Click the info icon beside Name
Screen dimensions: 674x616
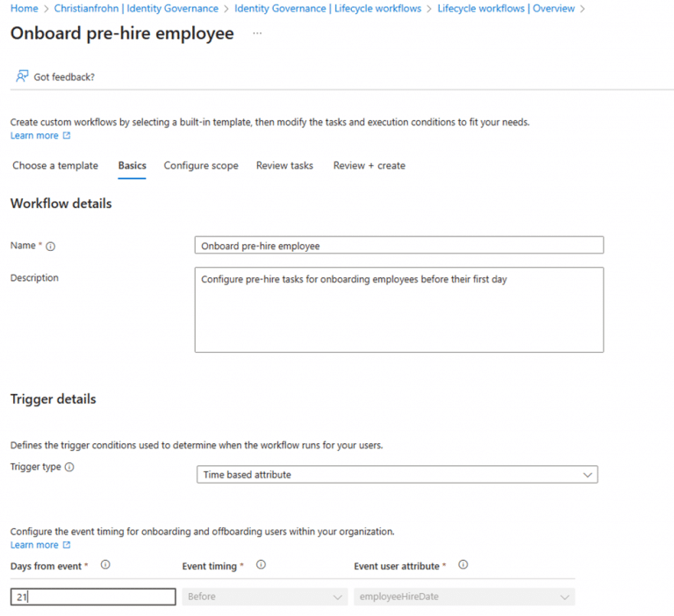[51, 247]
